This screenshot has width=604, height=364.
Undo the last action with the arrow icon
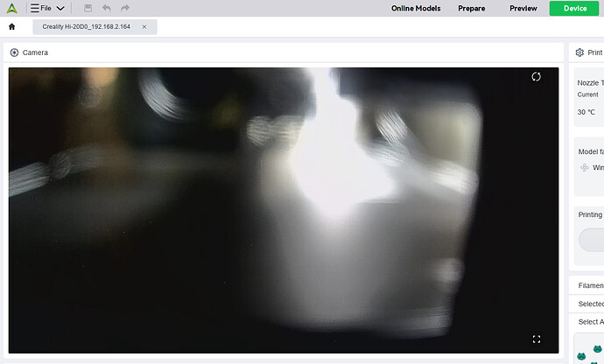pos(106,8)
